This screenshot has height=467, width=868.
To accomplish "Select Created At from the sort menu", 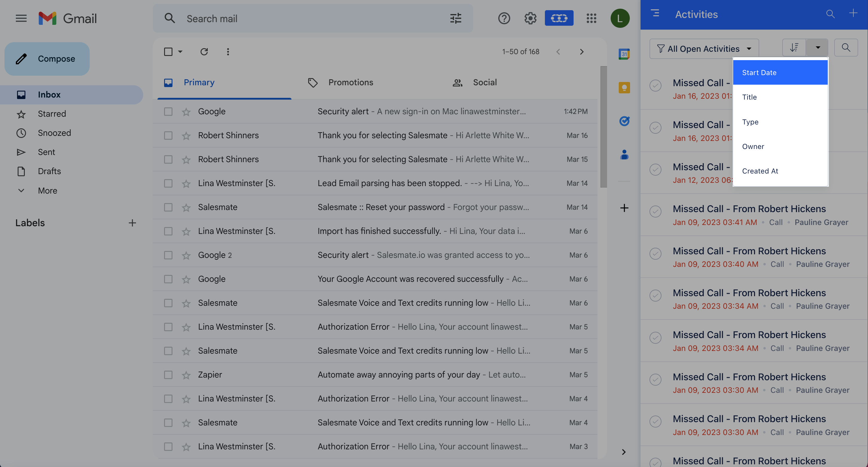I will [x=760, y=171].
